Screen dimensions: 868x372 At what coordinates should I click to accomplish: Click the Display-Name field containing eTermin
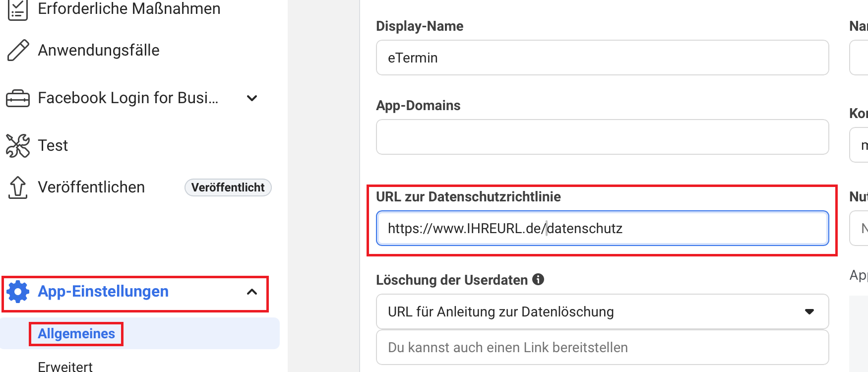[x=602, y=58]
